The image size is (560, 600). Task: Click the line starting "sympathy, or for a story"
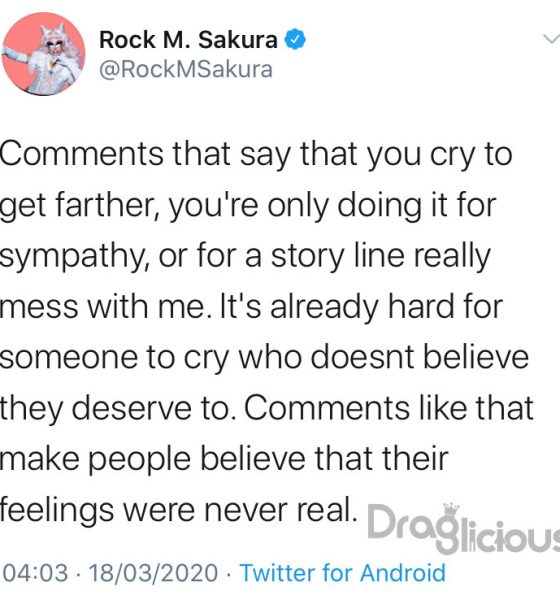(x=245, y=256)
